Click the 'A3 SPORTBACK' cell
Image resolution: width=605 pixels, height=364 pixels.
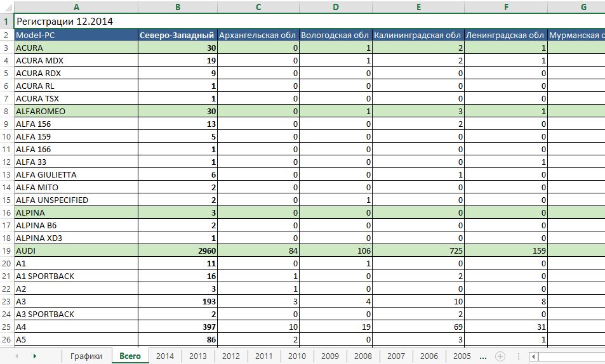[x=76, y=315]
